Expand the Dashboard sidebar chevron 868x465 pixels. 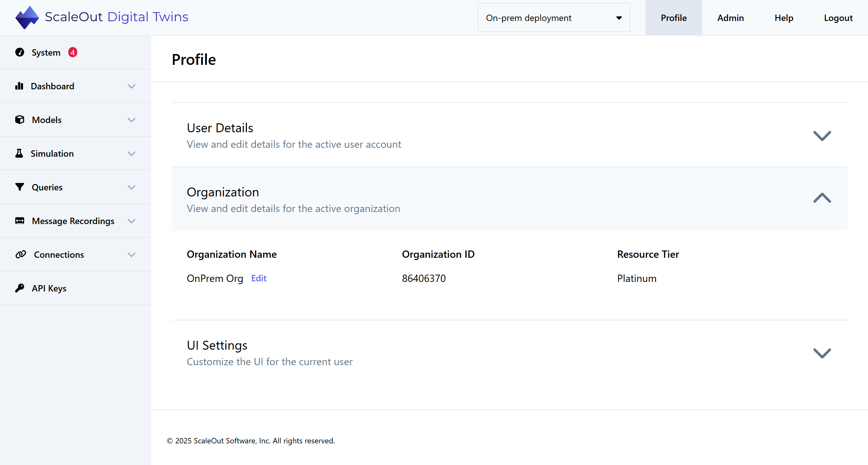tap(132, 86)
